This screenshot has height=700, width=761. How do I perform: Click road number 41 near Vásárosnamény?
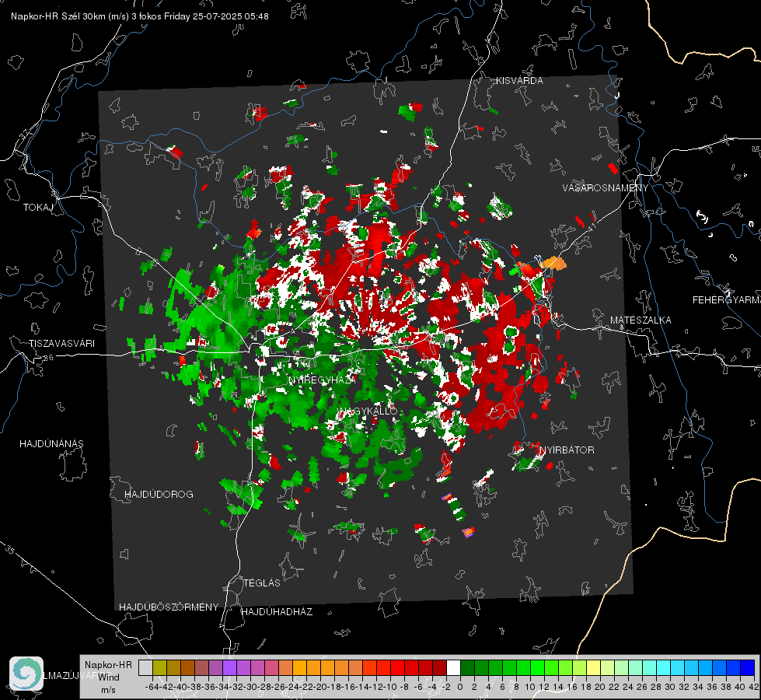pyautogui.click(x=591, y=226)
